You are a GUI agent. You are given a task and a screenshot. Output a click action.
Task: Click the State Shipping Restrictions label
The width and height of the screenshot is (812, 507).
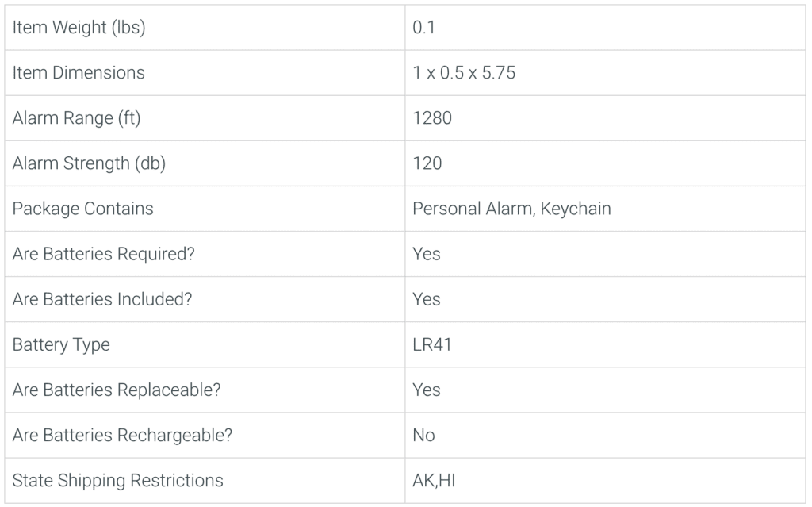[117, 481]
